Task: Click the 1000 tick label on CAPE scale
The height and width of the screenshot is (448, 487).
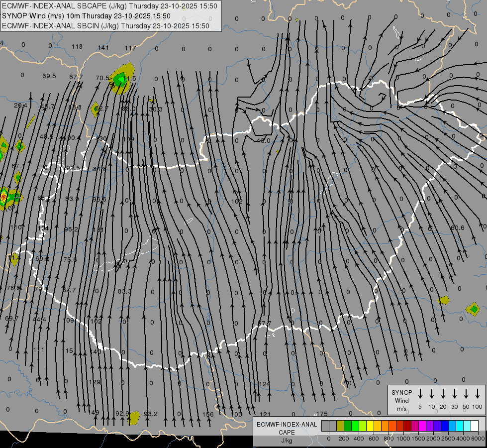Action: click(x=403, y=439)
